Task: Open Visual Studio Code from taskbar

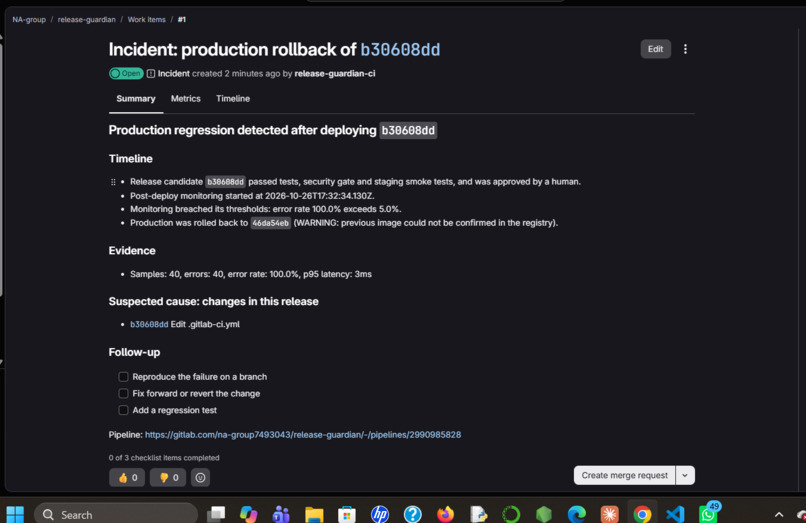Action: [x=675, y=514]
